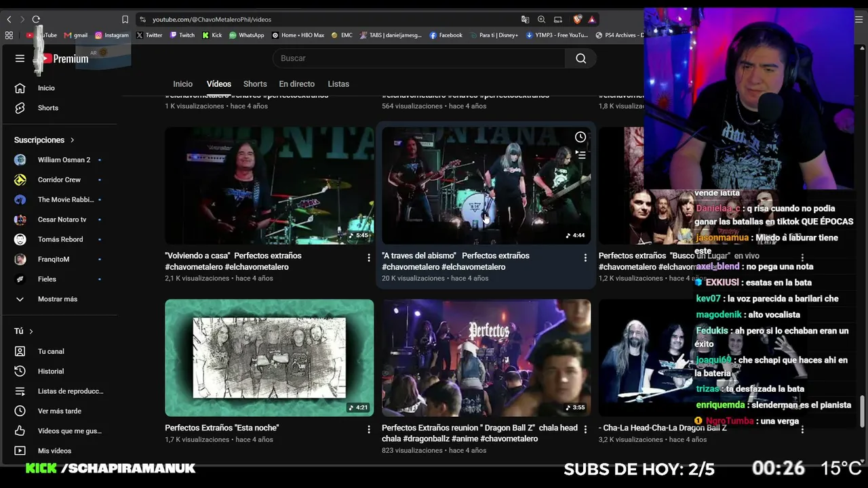The image size is (868, 488).
Task: Save "A traves del abismo" to watch later
Action: coord(580,138)
